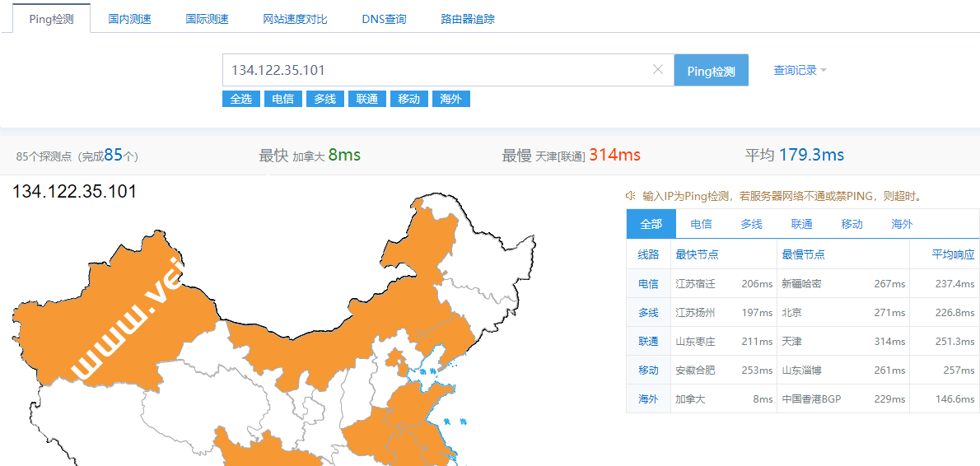Click the 最慢节点 column header
Image resolution: width=980 pixels, height=466 pixels.
point(803,254)
